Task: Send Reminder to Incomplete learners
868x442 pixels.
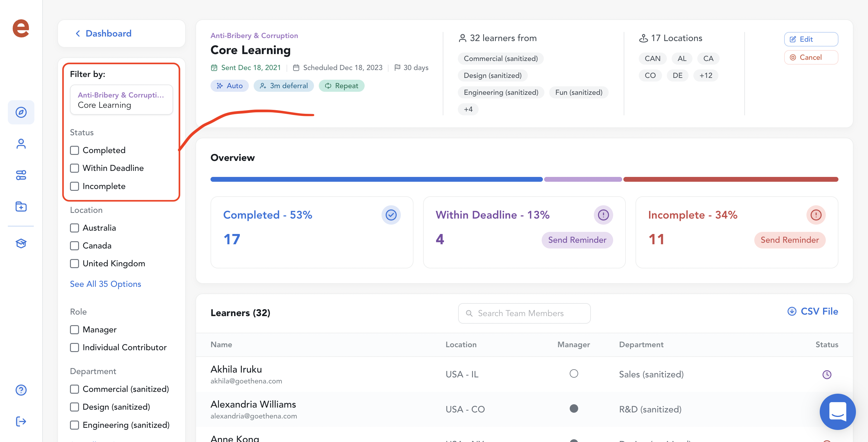Action: point(790,240)
